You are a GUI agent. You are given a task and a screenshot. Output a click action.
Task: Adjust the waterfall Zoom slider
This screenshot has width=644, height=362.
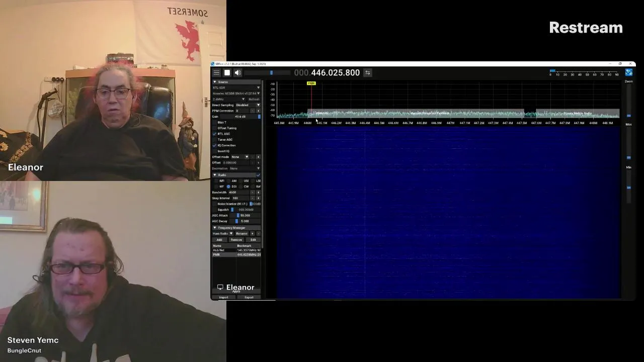coord(628,101)
